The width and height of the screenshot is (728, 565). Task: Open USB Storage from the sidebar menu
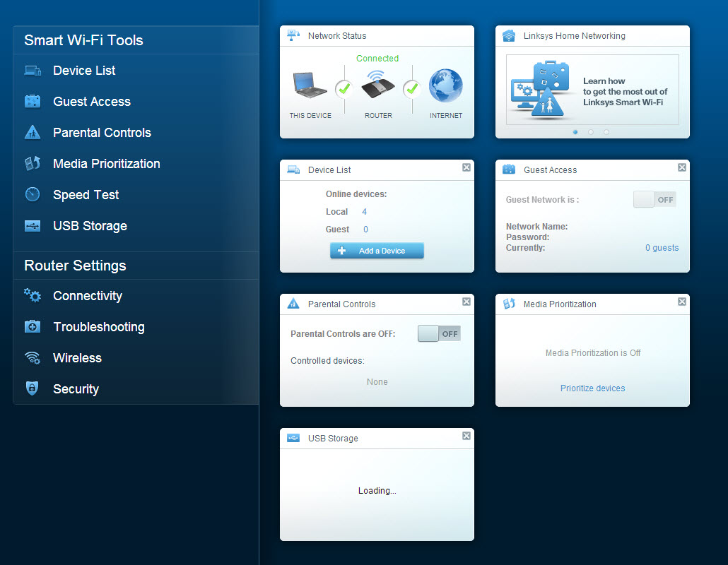(x=90, y=226)
